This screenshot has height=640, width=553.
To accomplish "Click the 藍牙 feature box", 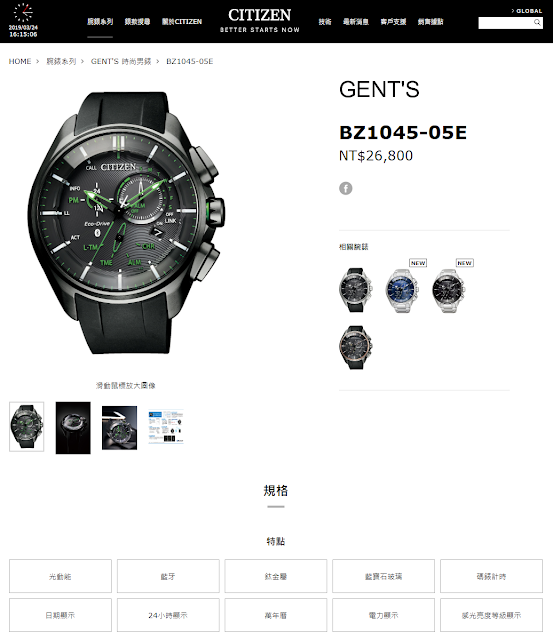I will [168, 576].
